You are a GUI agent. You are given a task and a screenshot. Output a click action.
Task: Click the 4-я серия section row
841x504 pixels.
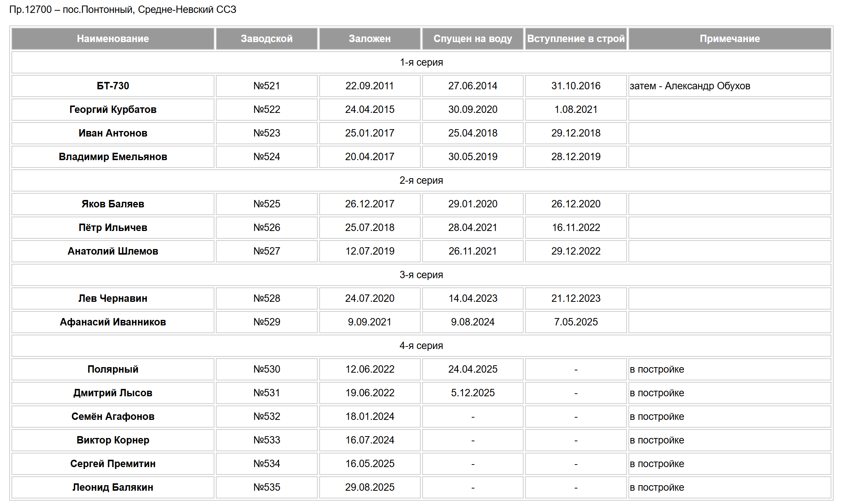point(421,346)
